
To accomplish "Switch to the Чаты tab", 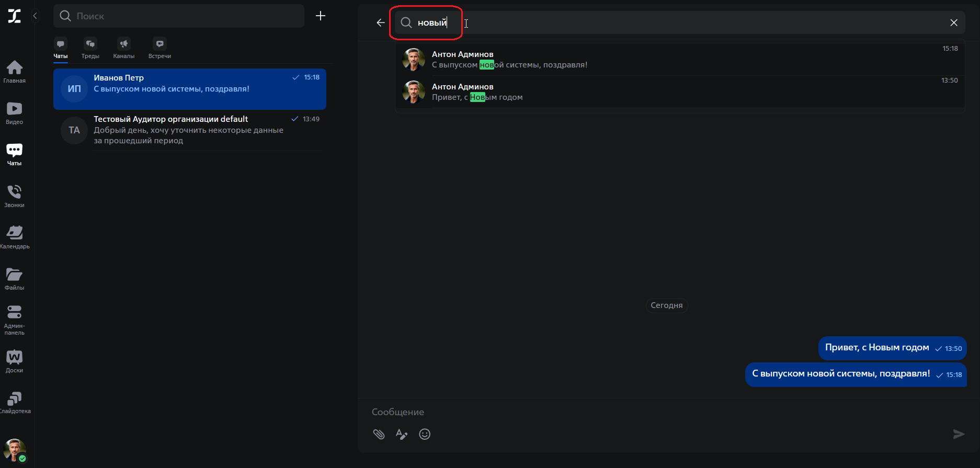I will pyautogui.click(x=61, y=49).
